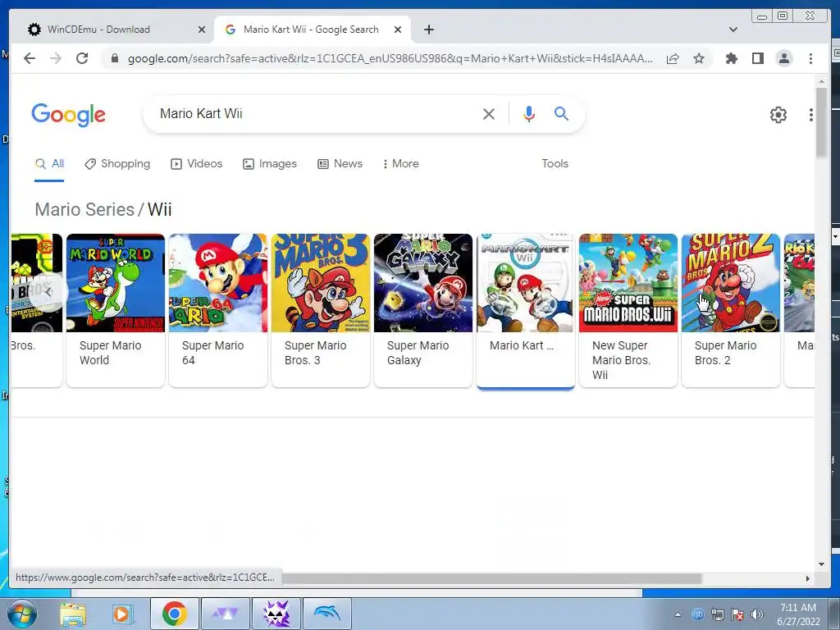
Task: Open the Windows Start menu
Action: click(x=22, y=614)
